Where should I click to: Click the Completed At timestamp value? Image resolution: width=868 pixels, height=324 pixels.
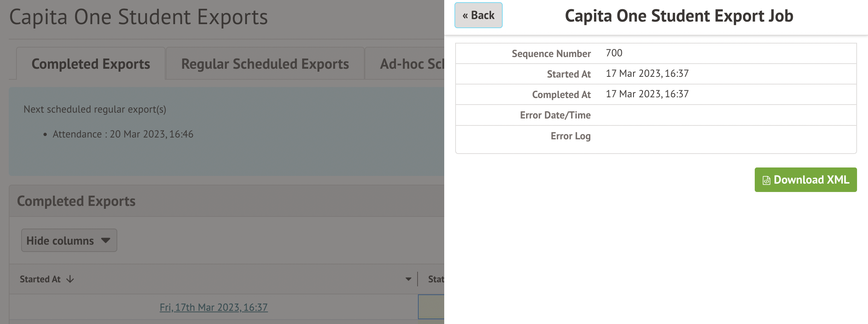coord(647,94)
